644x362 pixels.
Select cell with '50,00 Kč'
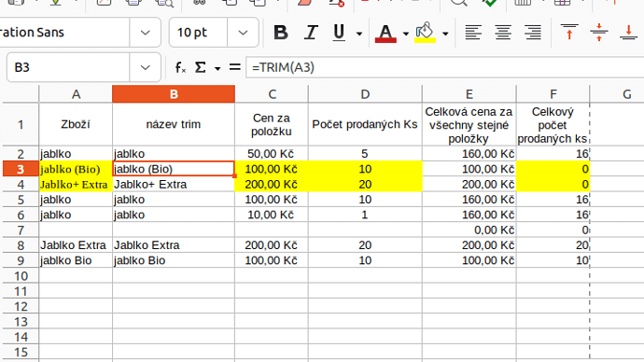coord(272,154)
